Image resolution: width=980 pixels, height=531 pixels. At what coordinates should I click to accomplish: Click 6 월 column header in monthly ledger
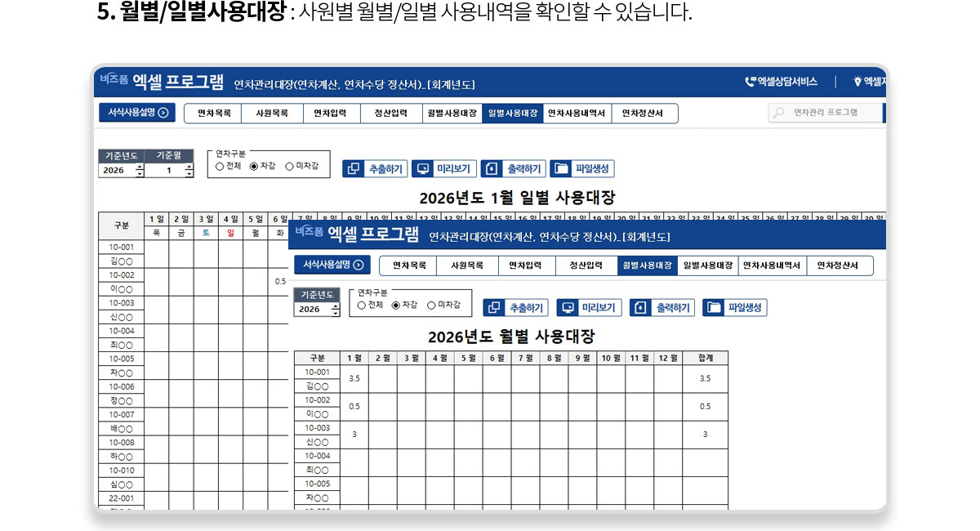point(497,359)
